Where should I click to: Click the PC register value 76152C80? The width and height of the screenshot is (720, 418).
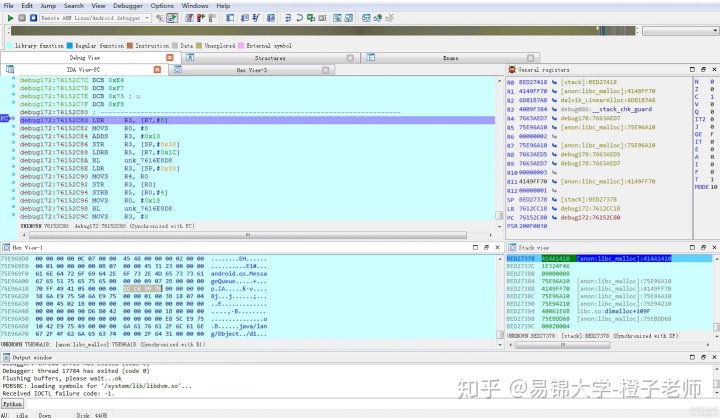[533, 218]
